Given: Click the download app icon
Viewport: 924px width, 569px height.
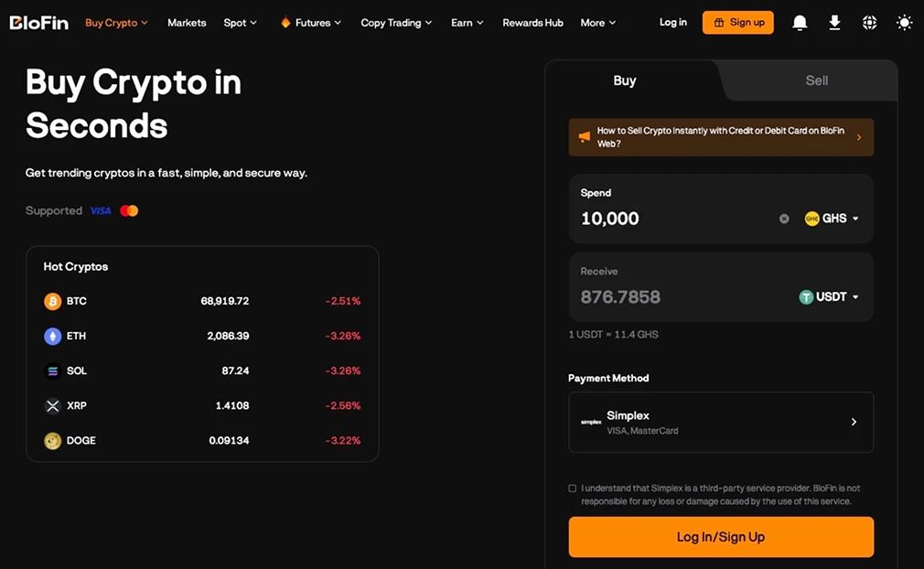Looking at the screenshot, I should tap(834, 23).
